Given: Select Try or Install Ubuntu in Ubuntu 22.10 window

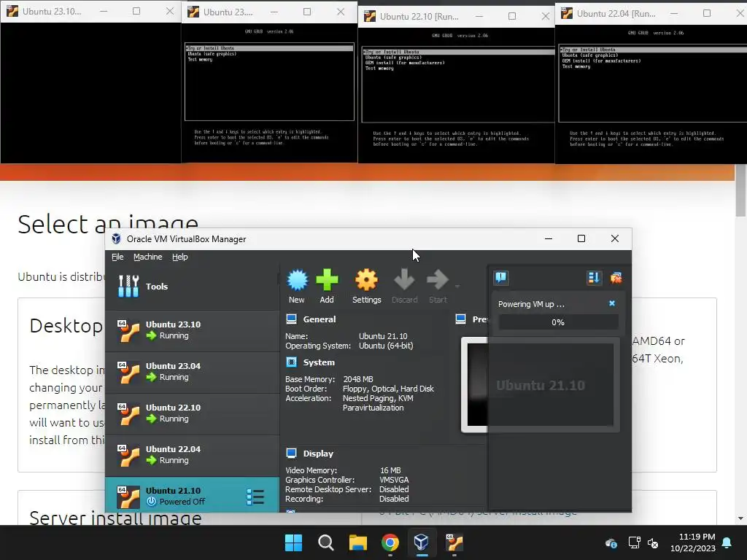Looking at the screenshot, I should 458,52.
